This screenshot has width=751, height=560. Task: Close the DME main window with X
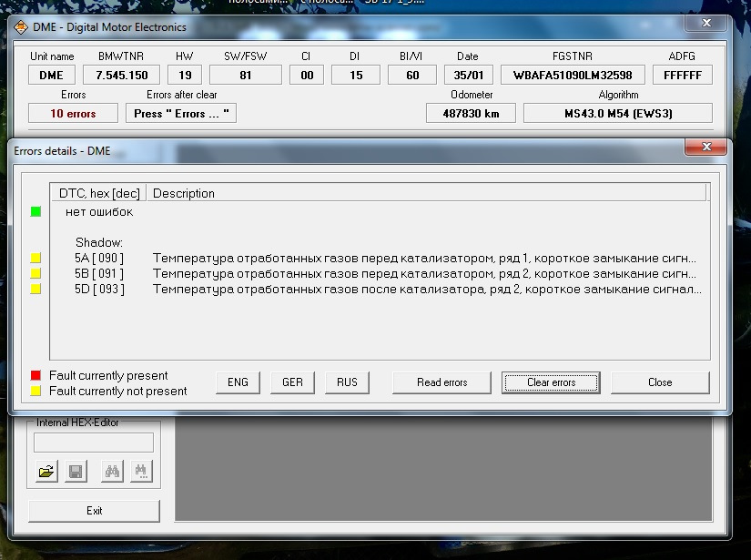click(x=706, y=23)
